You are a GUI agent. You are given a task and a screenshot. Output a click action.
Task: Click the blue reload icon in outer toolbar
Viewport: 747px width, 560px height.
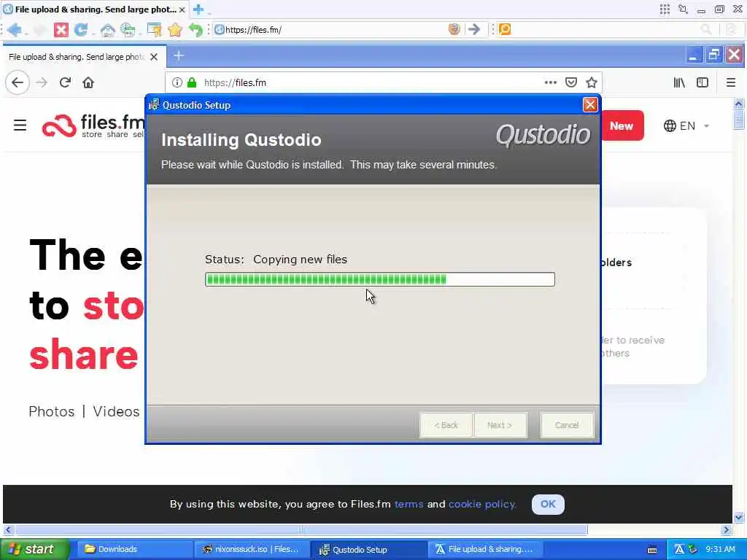pos(81,30)
